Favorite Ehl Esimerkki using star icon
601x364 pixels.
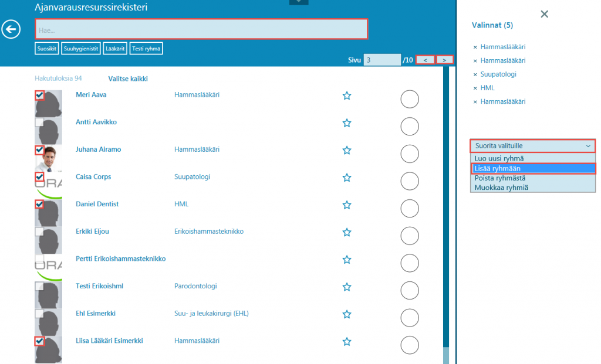[347, 315]
